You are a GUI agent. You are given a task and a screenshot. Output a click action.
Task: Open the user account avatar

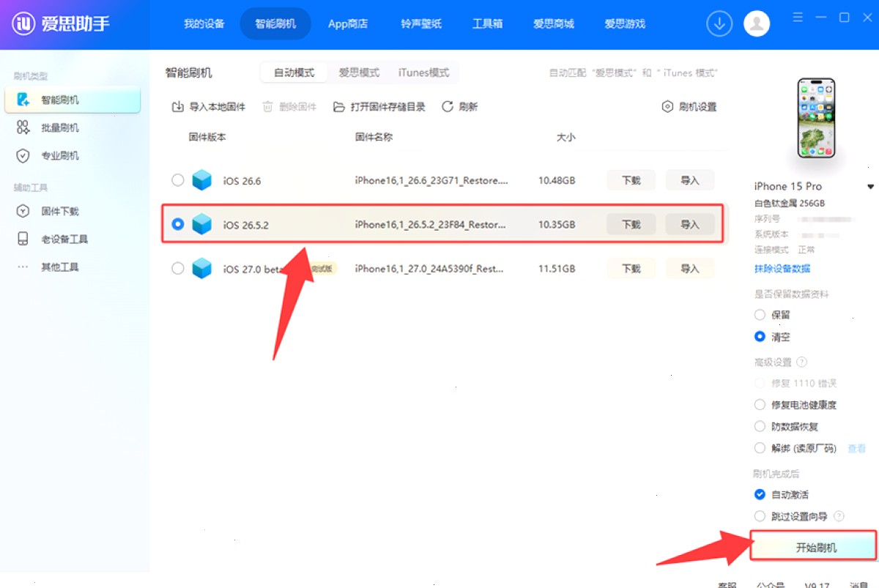pos(757,23)
